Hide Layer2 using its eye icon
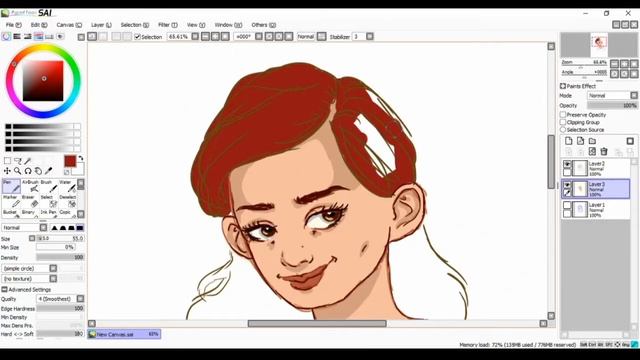 (x=567, y=164)
